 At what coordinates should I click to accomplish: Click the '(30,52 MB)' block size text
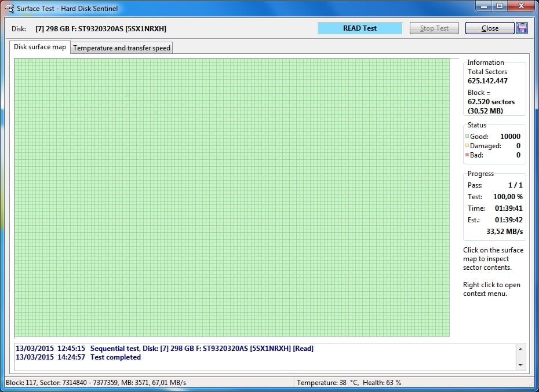click(485, 111)
